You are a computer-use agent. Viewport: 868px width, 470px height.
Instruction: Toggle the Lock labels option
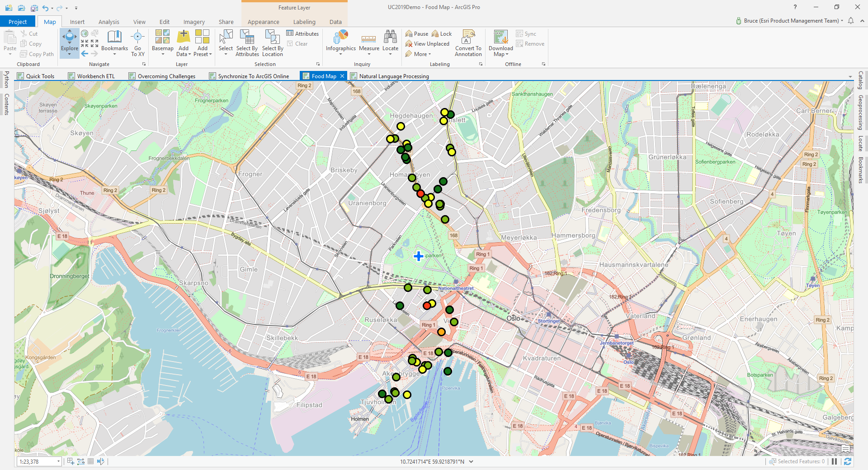point(442,34)
